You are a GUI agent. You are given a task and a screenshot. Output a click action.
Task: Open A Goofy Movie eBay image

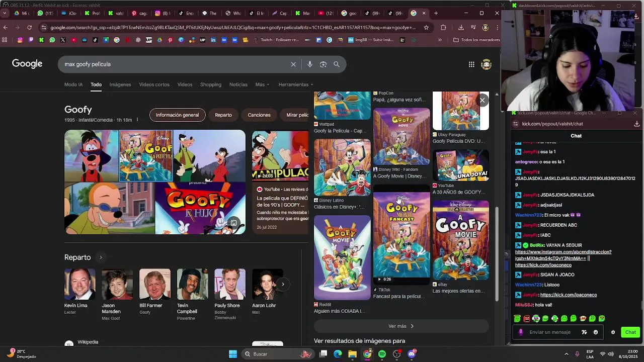(461, 240)
